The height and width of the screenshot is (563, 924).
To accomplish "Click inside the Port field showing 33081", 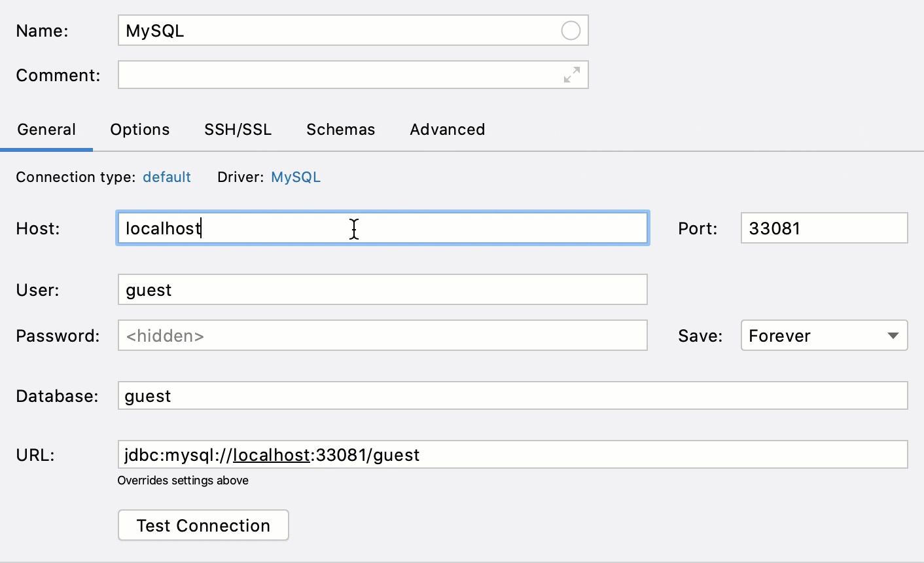I will click(823, 228).
